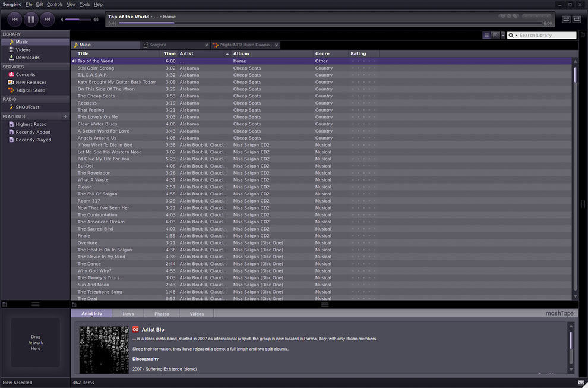Viewport: 588px width, 388px height.
Task: Sort by the Artist column header
Action: pyautogui.click(x=204, y=53)
